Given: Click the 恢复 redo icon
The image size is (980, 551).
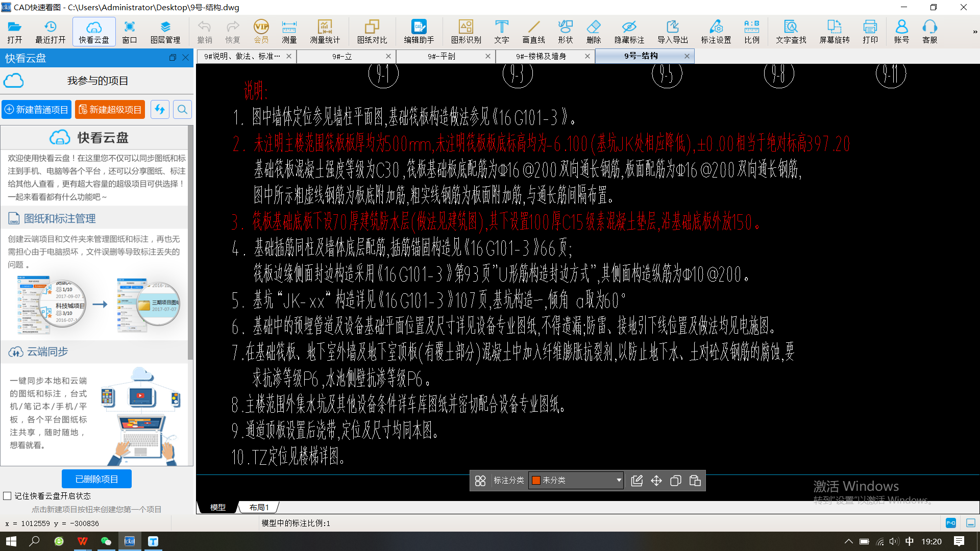Looking at the screenshot, I should (233, 32).
